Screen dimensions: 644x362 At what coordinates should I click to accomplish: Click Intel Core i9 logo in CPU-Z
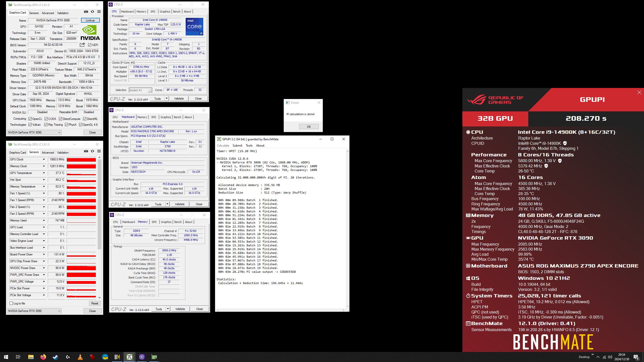[x=194, y=26]
